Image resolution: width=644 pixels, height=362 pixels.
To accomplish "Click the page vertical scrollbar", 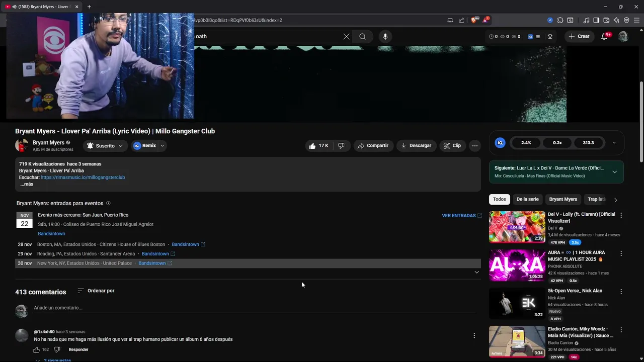I will 641,122.
